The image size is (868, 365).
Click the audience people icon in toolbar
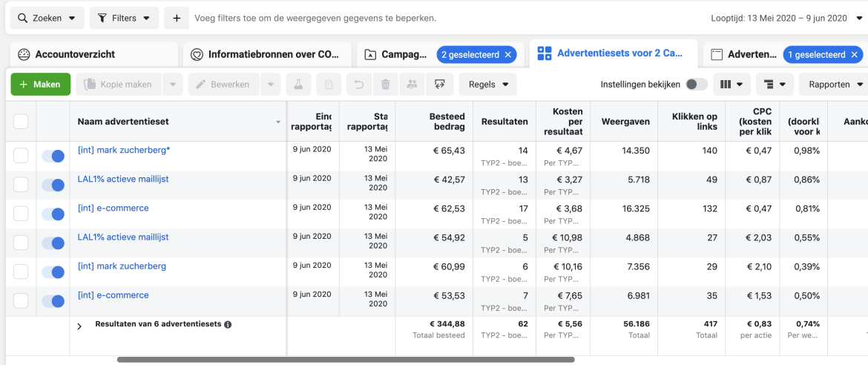coord(412,84)
